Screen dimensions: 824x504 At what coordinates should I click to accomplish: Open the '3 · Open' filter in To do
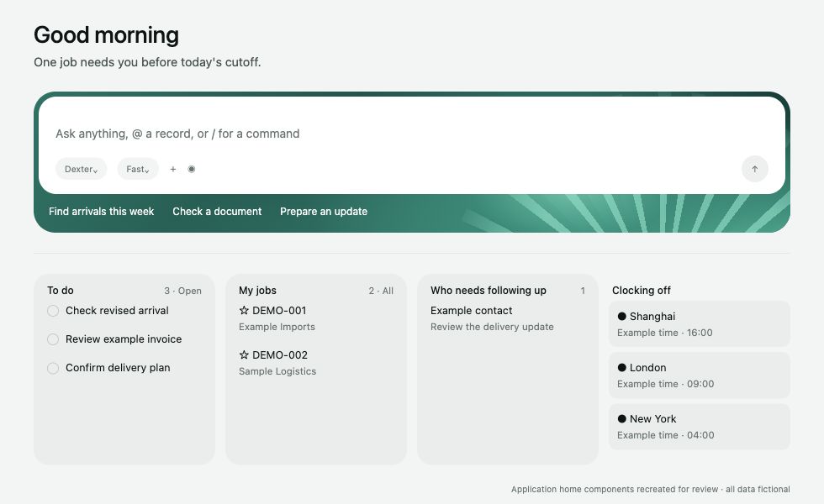pyautogui.click(x=182, y=291)
